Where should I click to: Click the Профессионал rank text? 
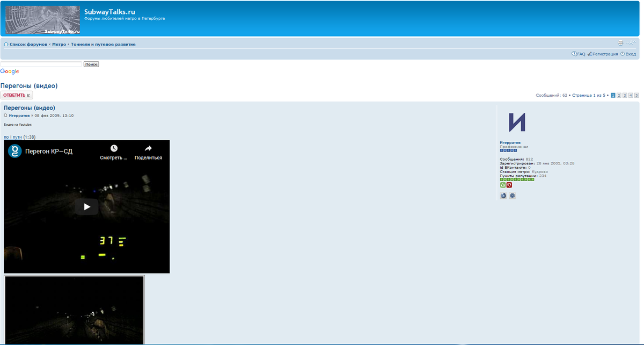click(x=514, y=147)
